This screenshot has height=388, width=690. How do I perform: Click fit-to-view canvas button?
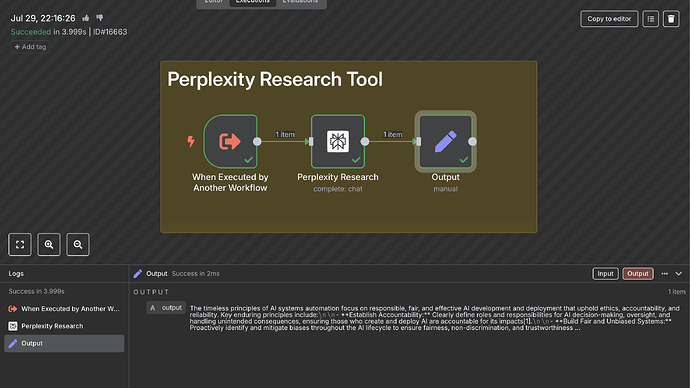tap(20, 245)
